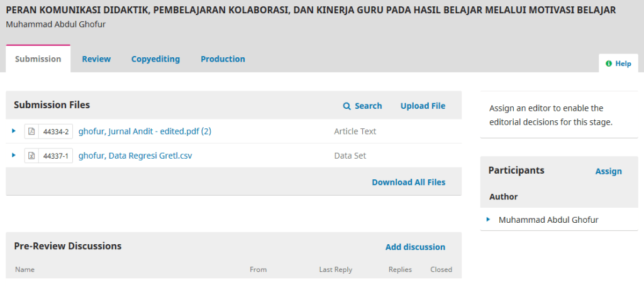Click the magnifier icon beside Search
Image resolution: width=644 pixels, height=287 pixels.
(x=347, y=106)
